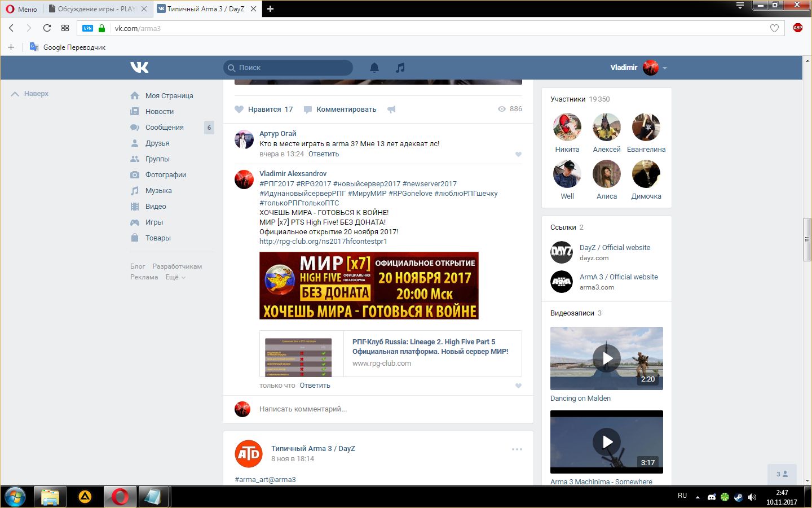Reply to Артур Огай's comment with Ответить
The height and width of the screenshot is (508, 812).
point(324,154)
